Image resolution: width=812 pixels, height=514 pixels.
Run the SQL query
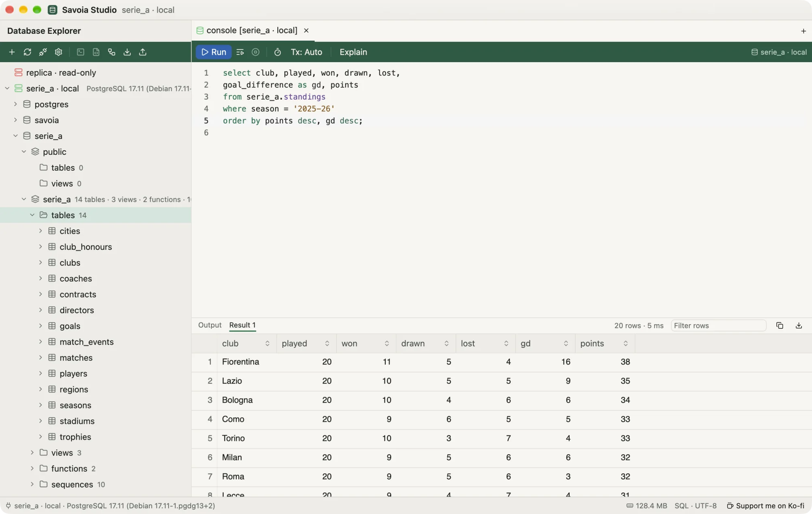214,52
